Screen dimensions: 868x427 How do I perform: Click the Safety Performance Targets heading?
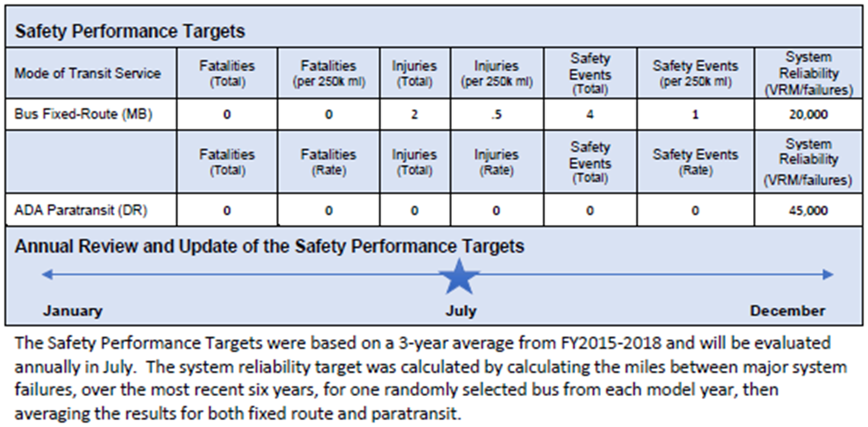(130, 32)
